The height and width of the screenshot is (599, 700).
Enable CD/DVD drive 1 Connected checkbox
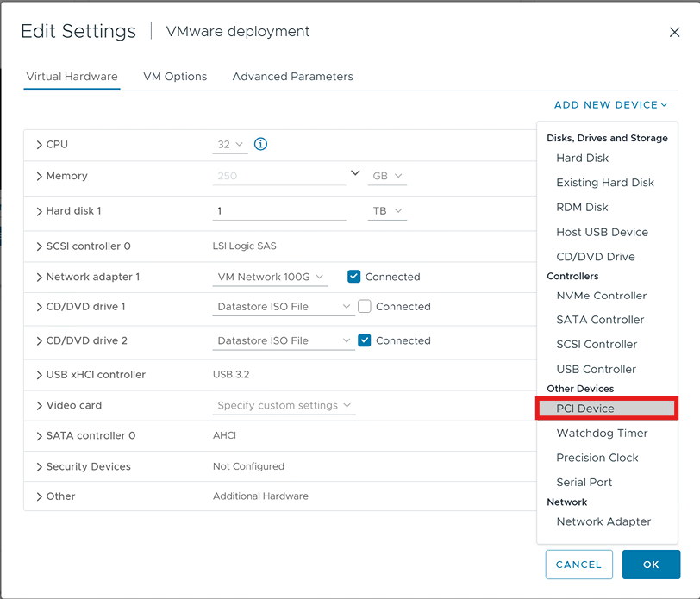point(364,306)
